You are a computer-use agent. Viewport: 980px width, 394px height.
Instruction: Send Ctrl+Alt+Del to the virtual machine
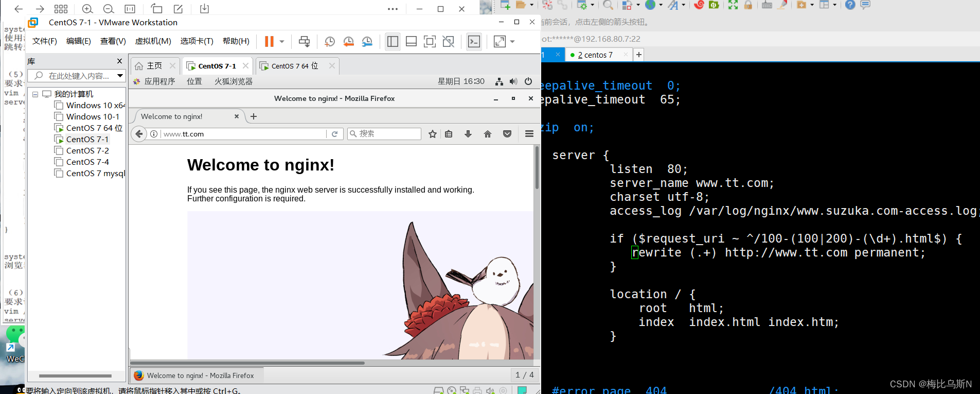click(x=304, y=41)
